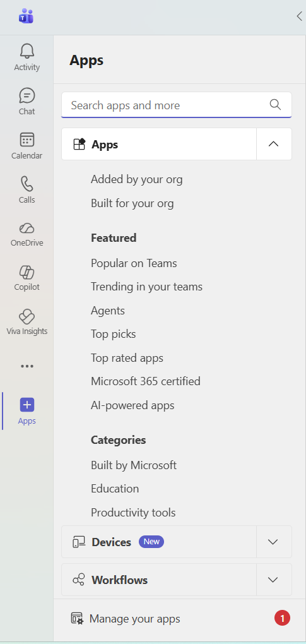Screen dimensions: 306x644
Task: Open Built for your org
Action: [132, 203]
